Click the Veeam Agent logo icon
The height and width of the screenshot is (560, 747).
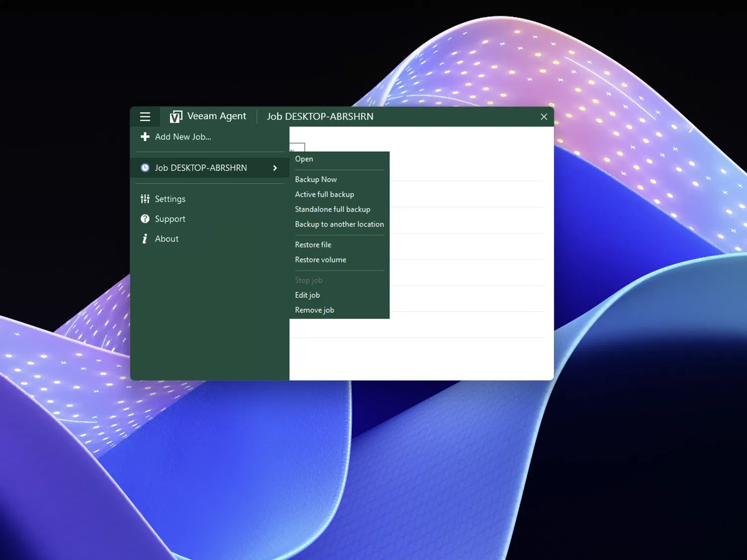(176, 116)
